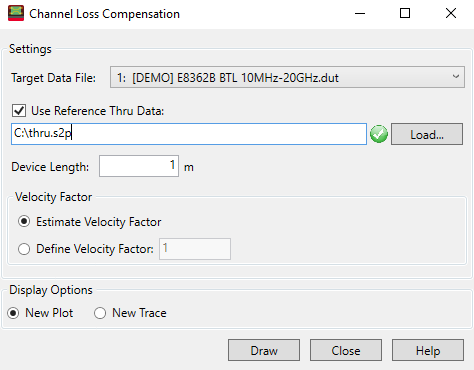Minimize the Channel Loss Compensation window

pyautogui.click(x=360, y=14)
